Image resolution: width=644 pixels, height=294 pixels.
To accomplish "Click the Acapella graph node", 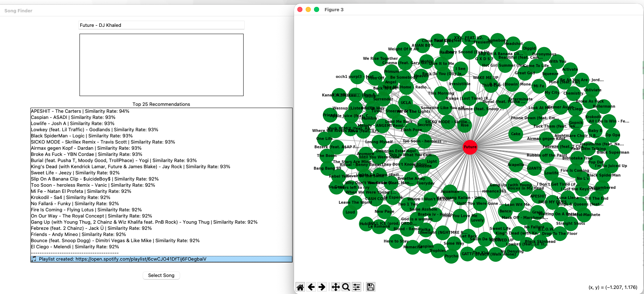I will point(515,165).
